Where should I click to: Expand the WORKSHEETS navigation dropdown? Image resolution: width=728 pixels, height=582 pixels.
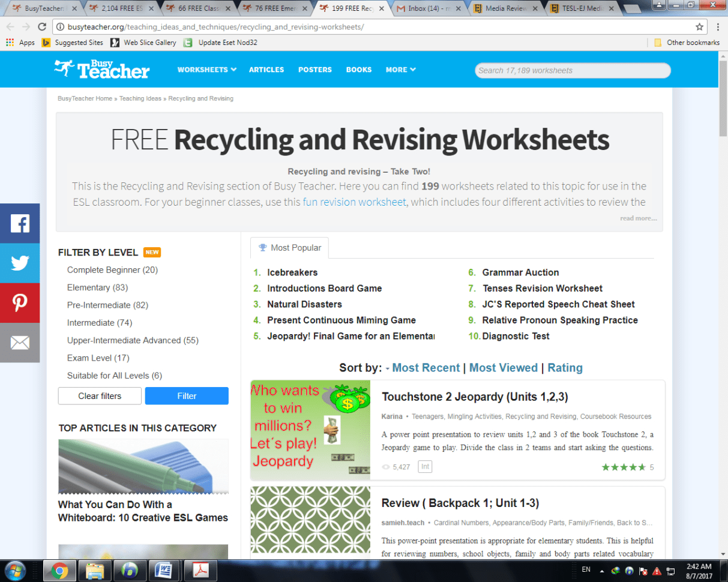point(206,69)
